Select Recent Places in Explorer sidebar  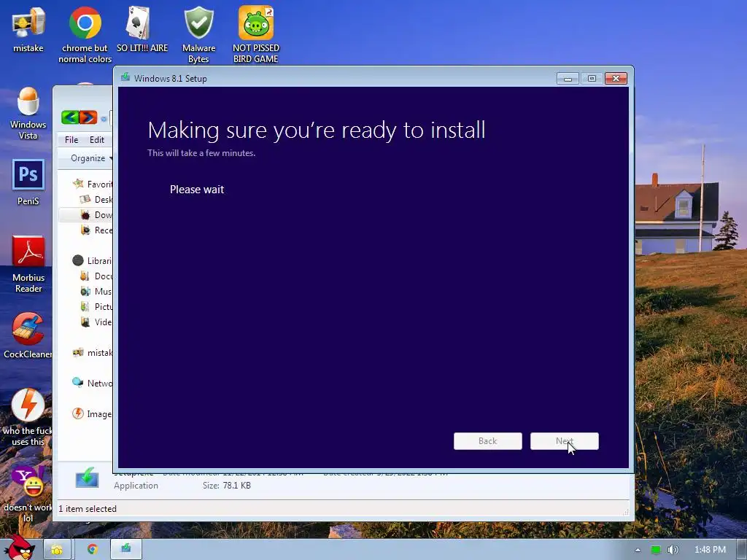(96, 230)
